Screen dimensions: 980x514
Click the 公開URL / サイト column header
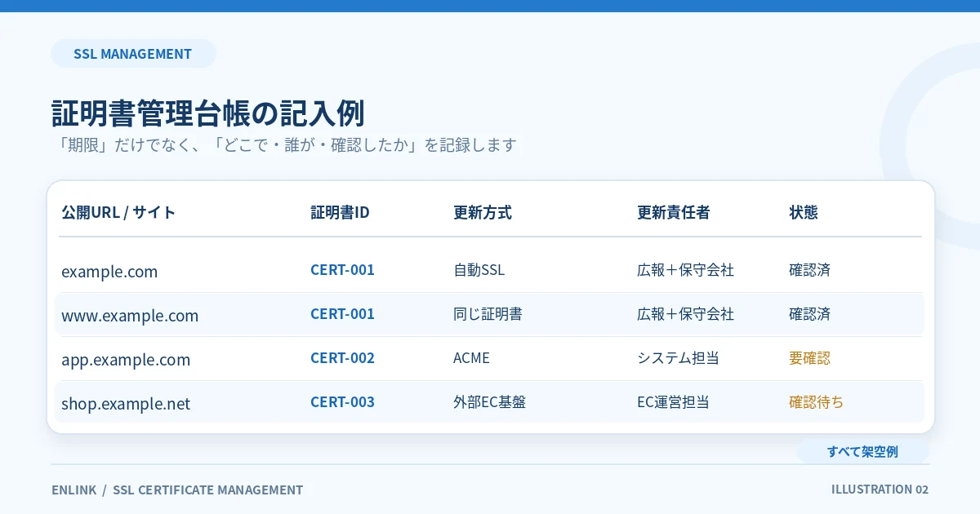tap(118, 213)
